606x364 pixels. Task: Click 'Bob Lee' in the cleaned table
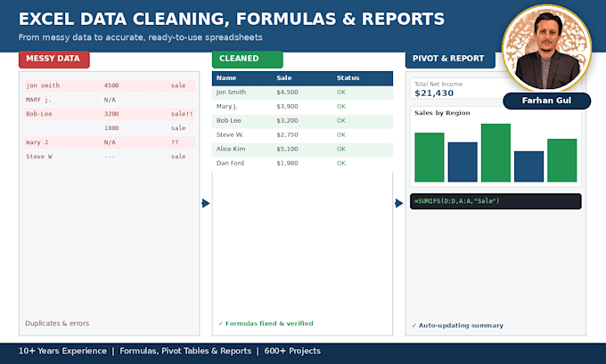[228, 120]
